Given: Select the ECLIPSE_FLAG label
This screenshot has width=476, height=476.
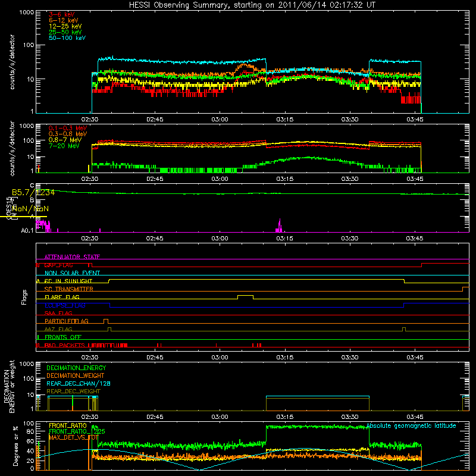Looking at the screenshot, I should pos(65,305).
